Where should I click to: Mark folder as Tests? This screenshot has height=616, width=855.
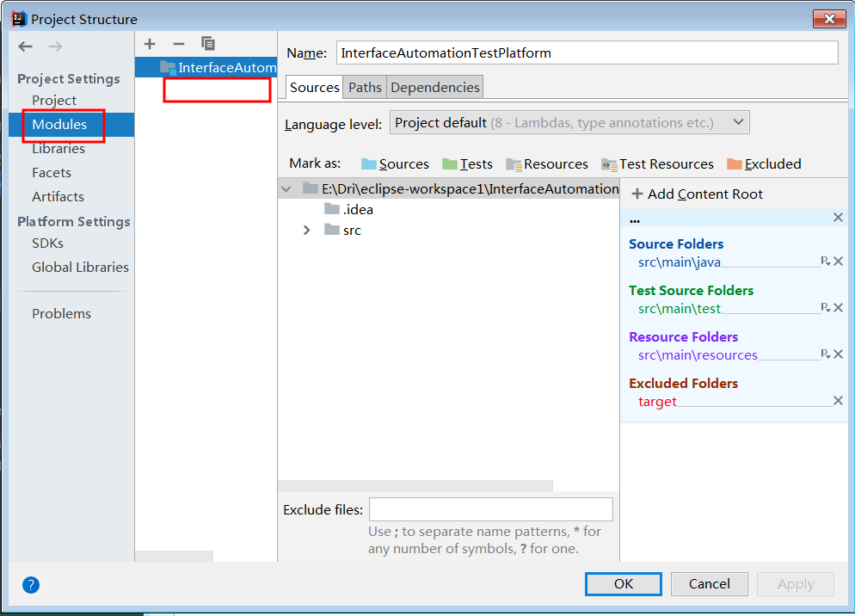(x=467, y=163)
